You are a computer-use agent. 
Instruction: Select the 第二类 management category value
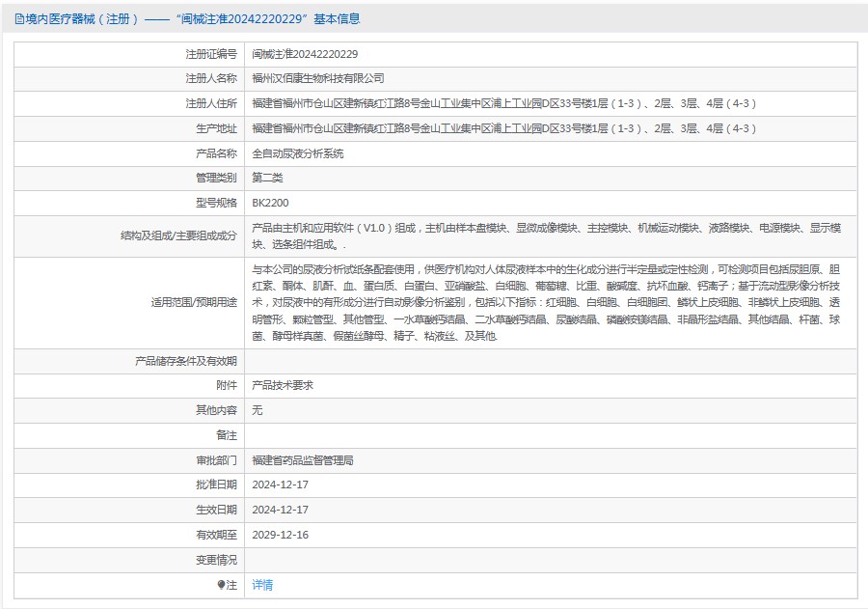point(267,178)
